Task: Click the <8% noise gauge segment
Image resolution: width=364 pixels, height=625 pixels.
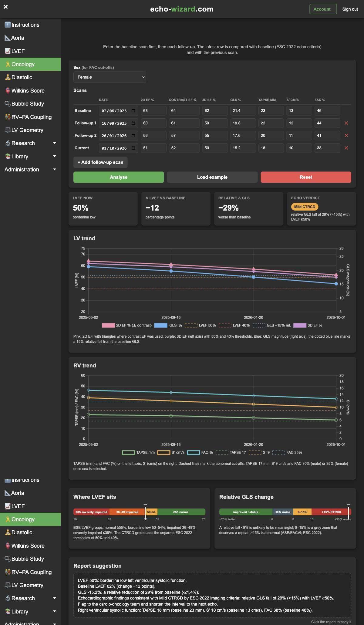Action: point(282,512)
